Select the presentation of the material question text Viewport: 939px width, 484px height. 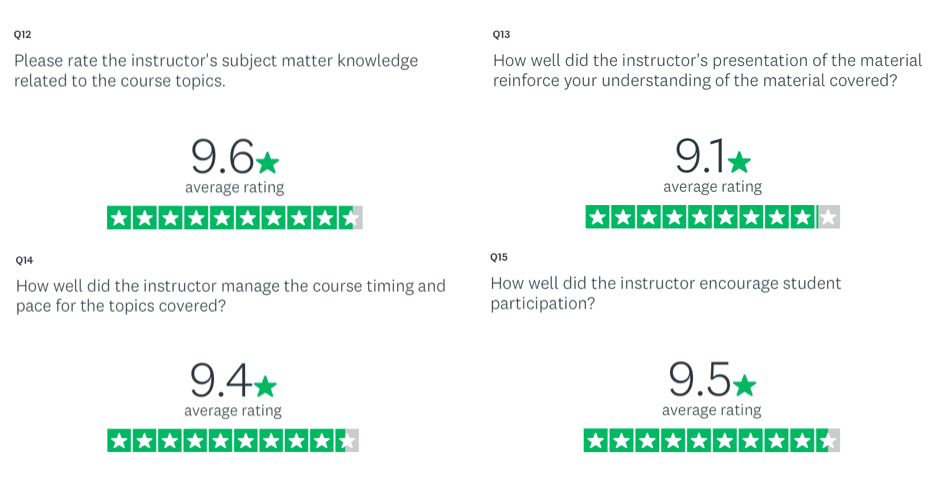coord(707,71)
